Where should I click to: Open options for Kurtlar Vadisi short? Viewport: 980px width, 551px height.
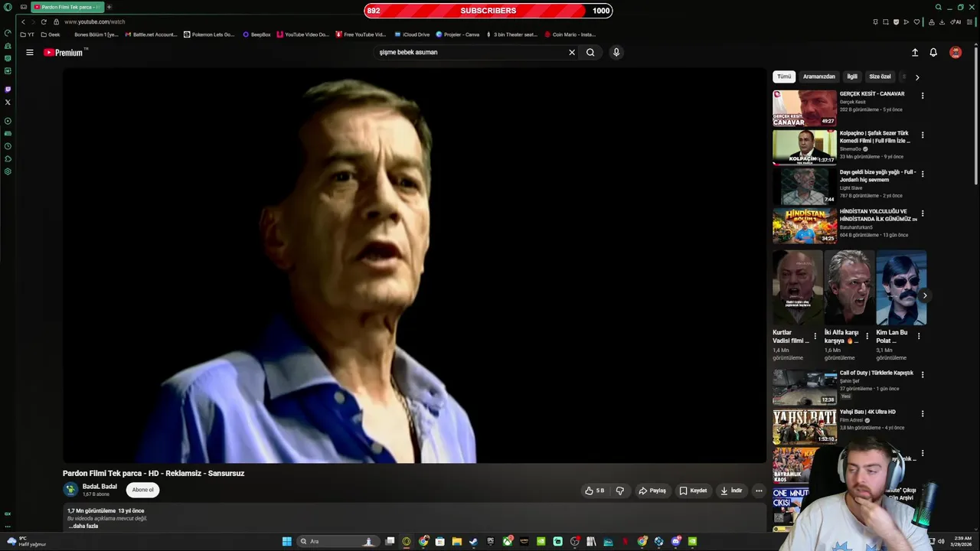point(815,336)
